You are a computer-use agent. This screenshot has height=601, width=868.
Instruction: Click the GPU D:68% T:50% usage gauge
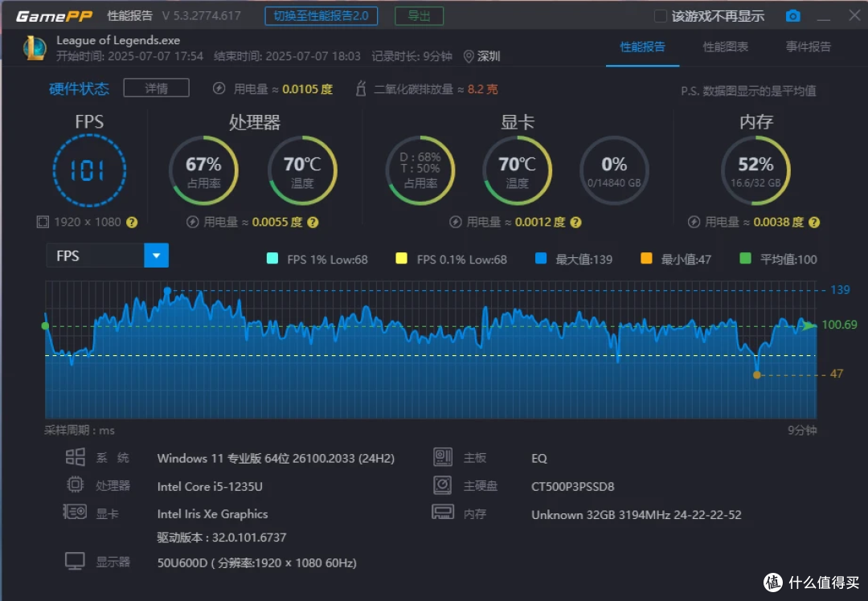coord(420,170)
